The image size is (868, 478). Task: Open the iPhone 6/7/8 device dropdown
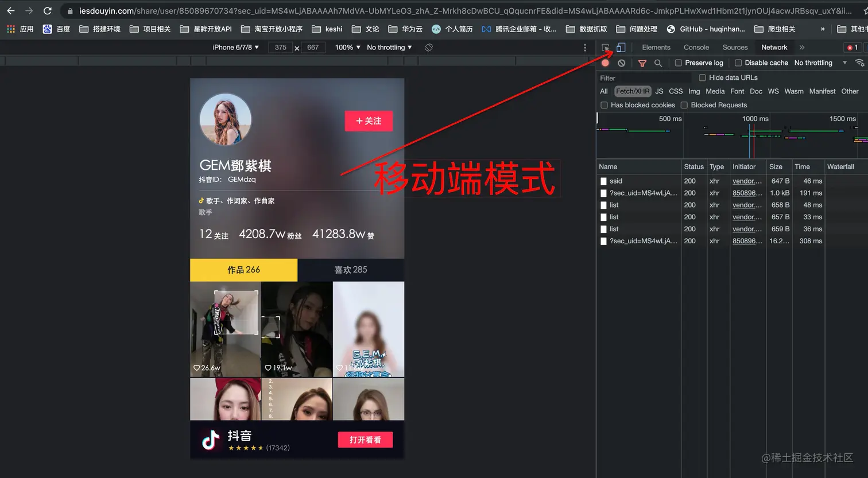235,48
